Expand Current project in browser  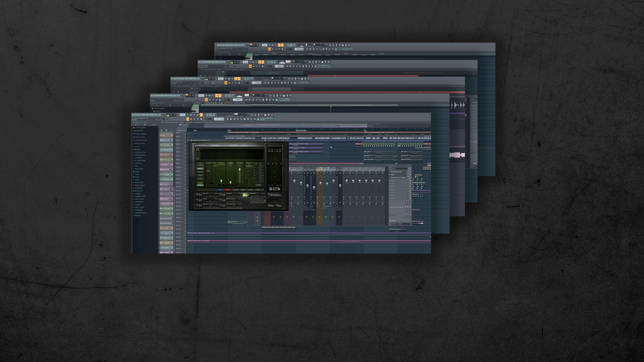(140, 128)
